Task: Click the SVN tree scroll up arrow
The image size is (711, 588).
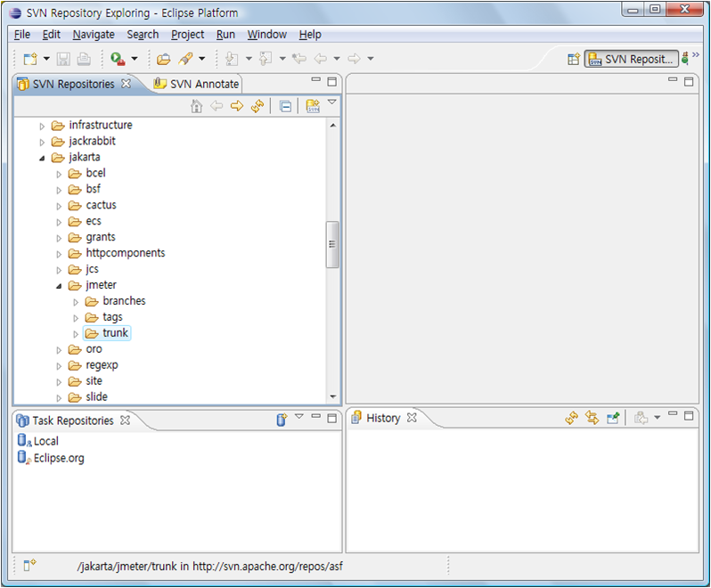Action: 333,126
